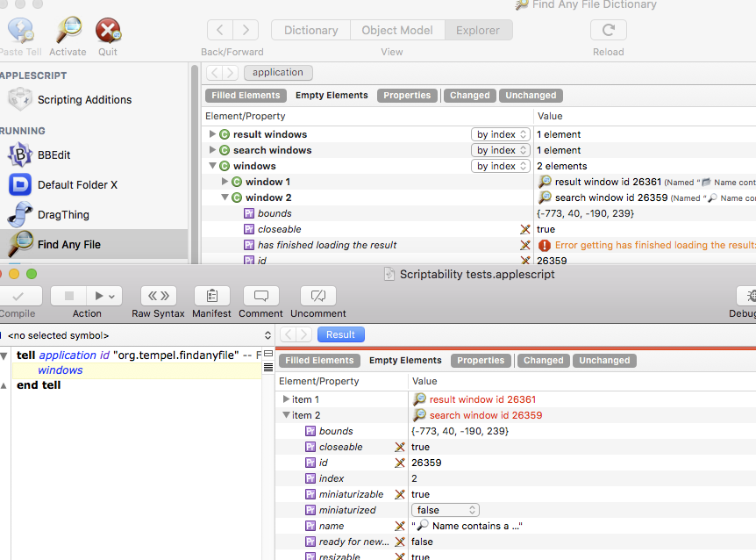Toggle the Changed filter in lower result pane
The image size is (756, 560).
click(x=543, y=361)
